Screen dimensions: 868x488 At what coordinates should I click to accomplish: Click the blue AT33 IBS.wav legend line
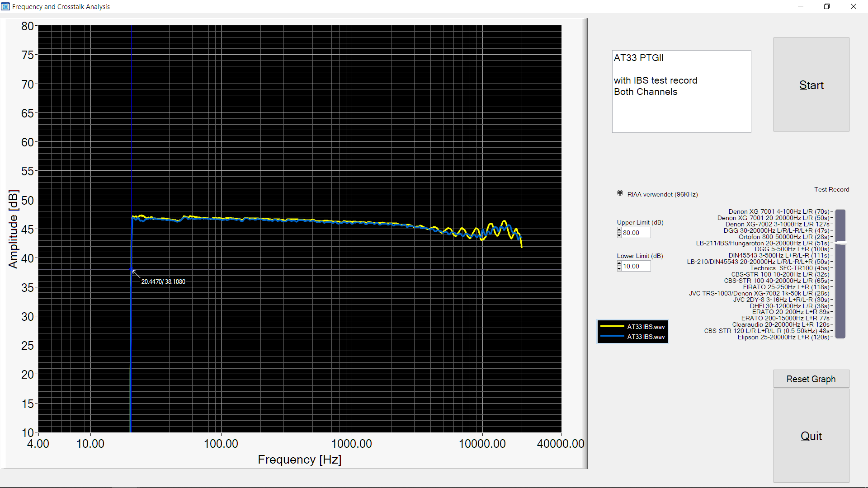(612, 336)
